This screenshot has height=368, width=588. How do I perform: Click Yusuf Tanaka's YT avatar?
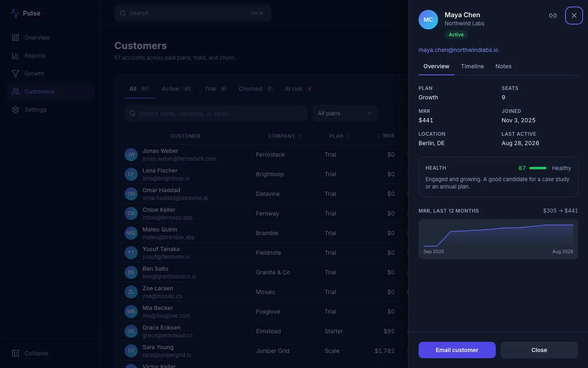point(131,253)
